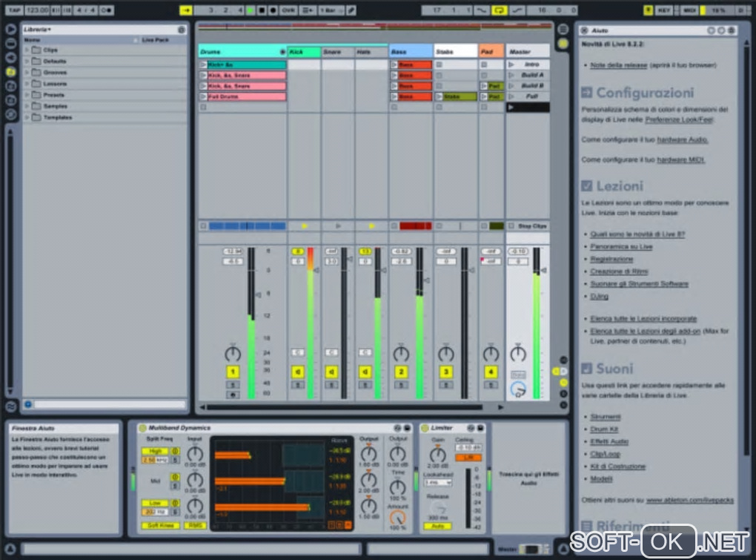
Task: Toggle the Soft Knee button
Action: click(x=161, y=525)
